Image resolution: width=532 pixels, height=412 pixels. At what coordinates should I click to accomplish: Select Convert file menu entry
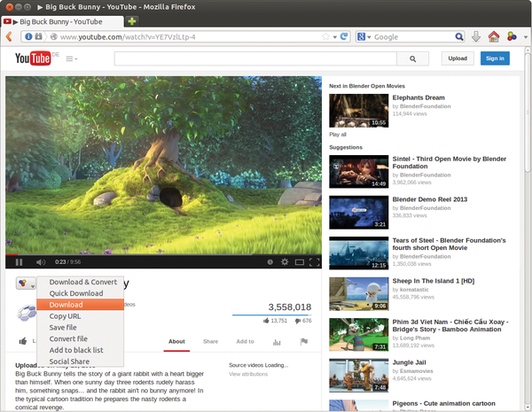[80, 338]
